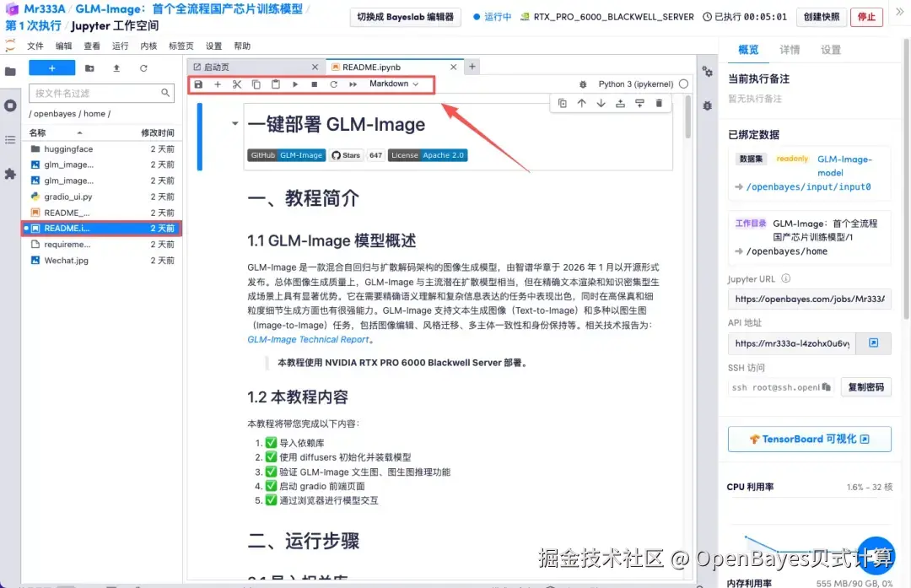The image size is (911, 588).
Task: Select the README.i... notebook file row
Action: point(102,229)
